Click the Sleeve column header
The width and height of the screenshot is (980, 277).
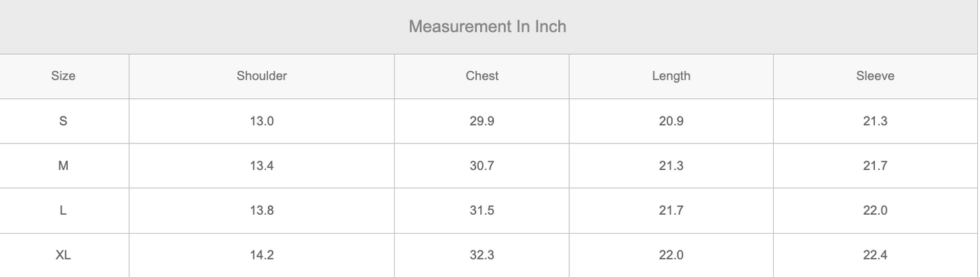click(x=875, y=76)
